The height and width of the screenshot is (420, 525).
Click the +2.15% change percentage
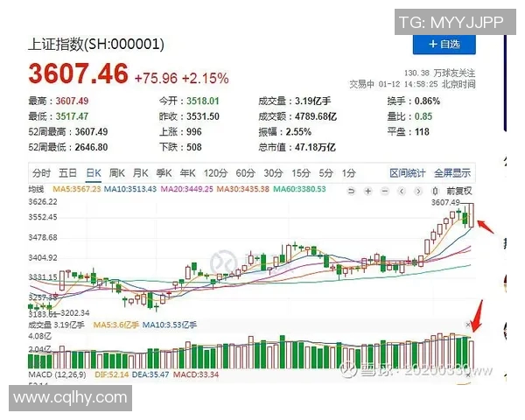point(206,79)
